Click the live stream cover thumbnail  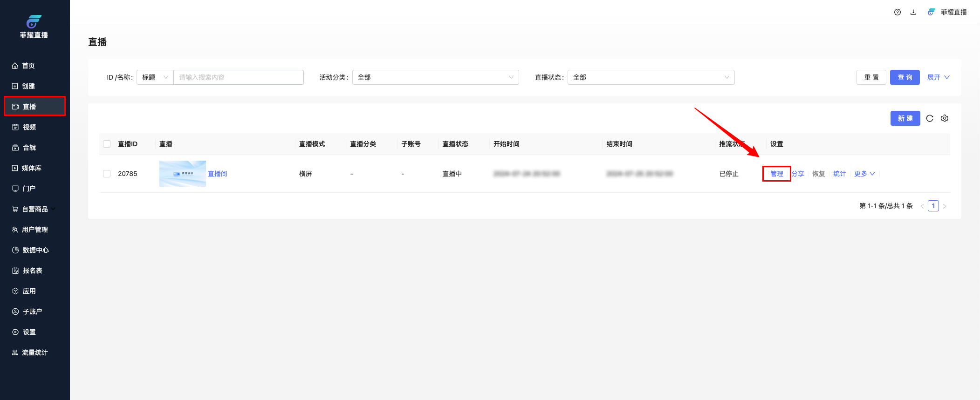182,174
